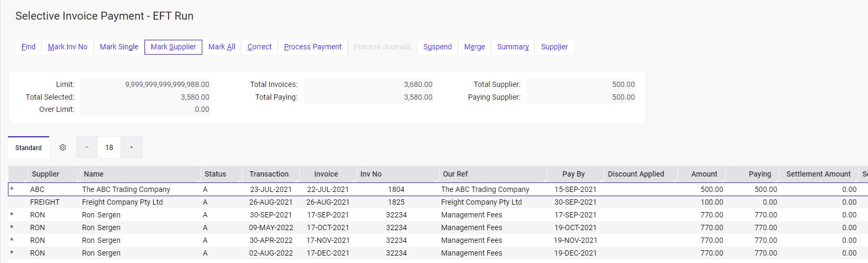This screenshot has height=263, width=868.
Task: Click Mark Inv No button
Action: pyautogui.click(x=67, y=47)
